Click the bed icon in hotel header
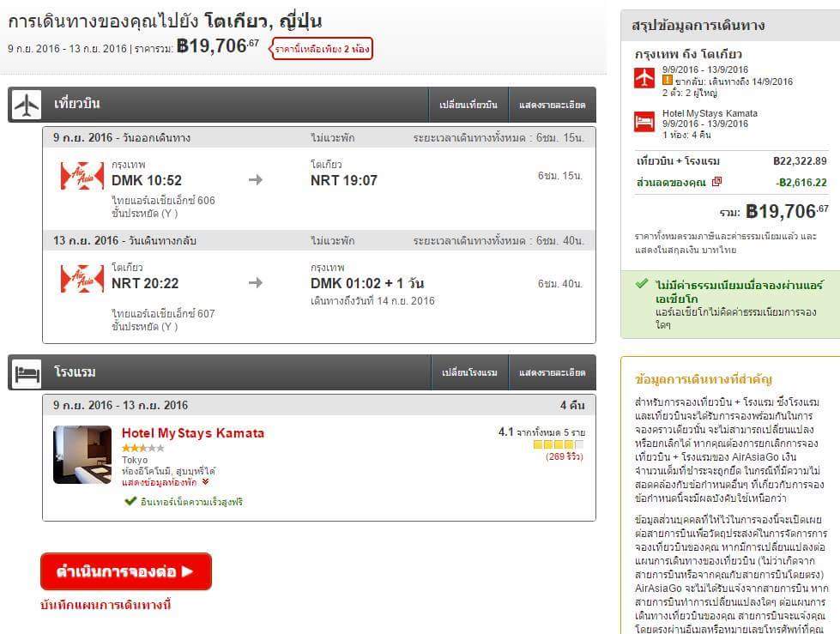The width and height of the screenshot is (840, 634). click(27, 373)
